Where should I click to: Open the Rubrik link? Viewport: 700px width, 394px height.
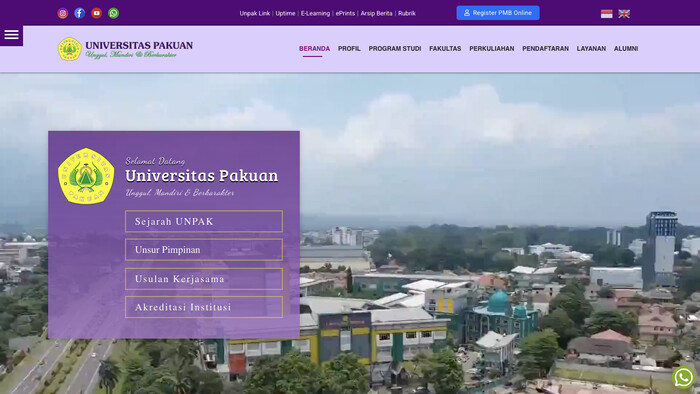click(407, 13)
